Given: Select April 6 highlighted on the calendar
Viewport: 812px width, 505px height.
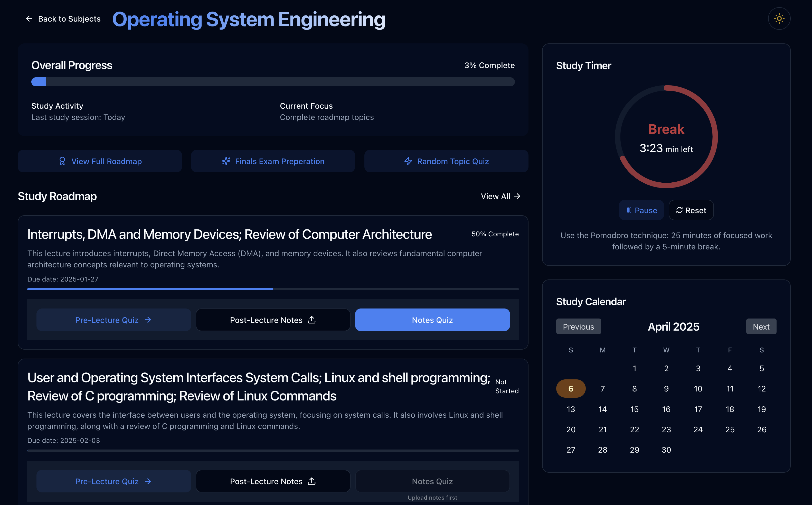Looking at the screenshot, I should tap(571, 388).
